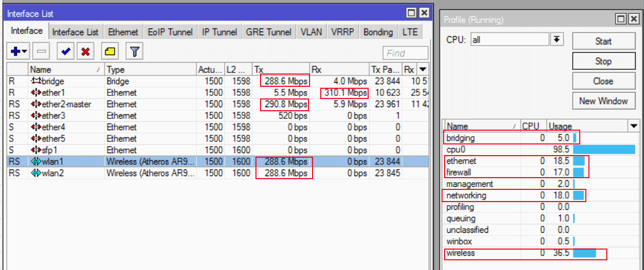This screenshot has width=644, height=270.
Task: Select the profiling row in Profile
Action: pyautogui.click(x=542, y=207)
